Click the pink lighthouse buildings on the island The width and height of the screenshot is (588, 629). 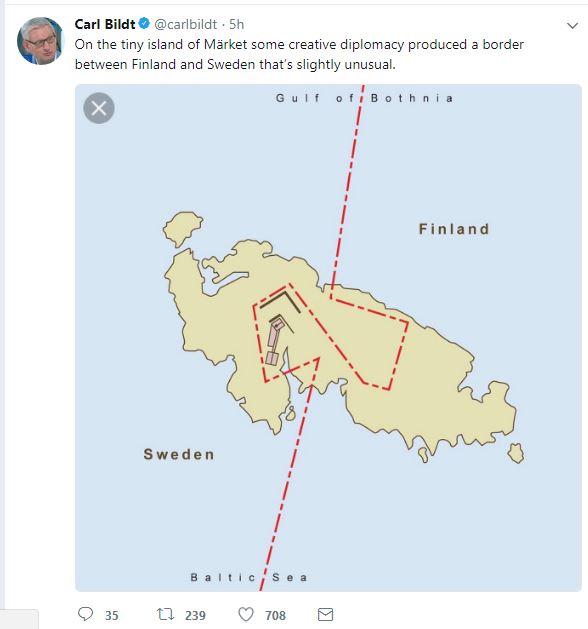coord(274,341)
